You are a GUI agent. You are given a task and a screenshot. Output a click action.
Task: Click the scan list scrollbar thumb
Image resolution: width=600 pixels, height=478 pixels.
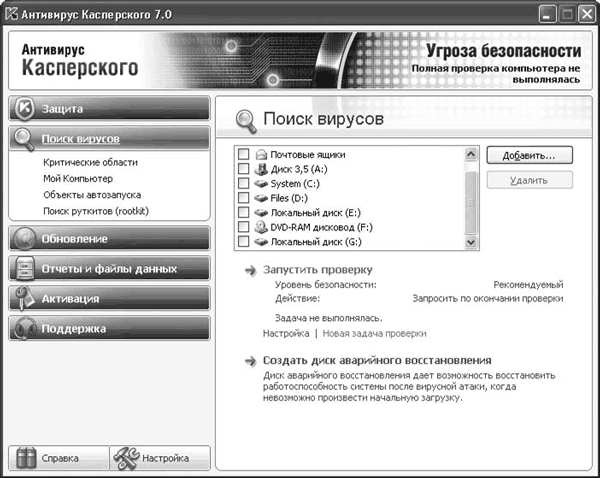pos(471,202)
